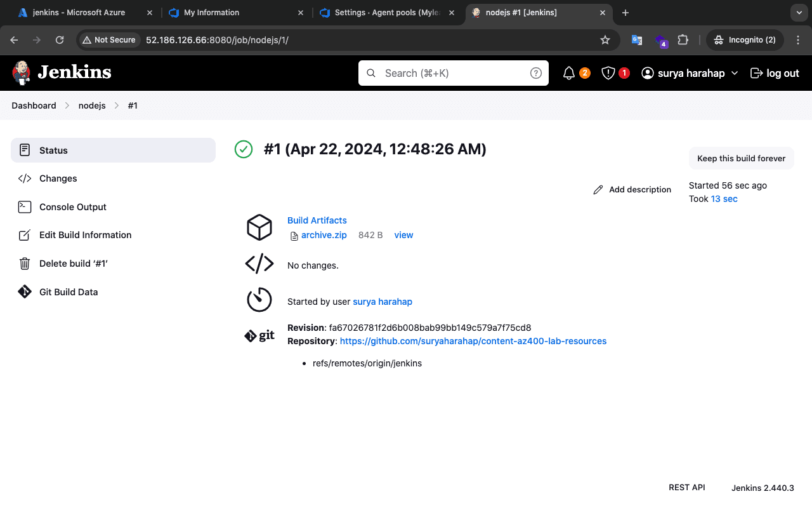
Task: Open the Changes sidebar item
Action: tap(114, 178)
